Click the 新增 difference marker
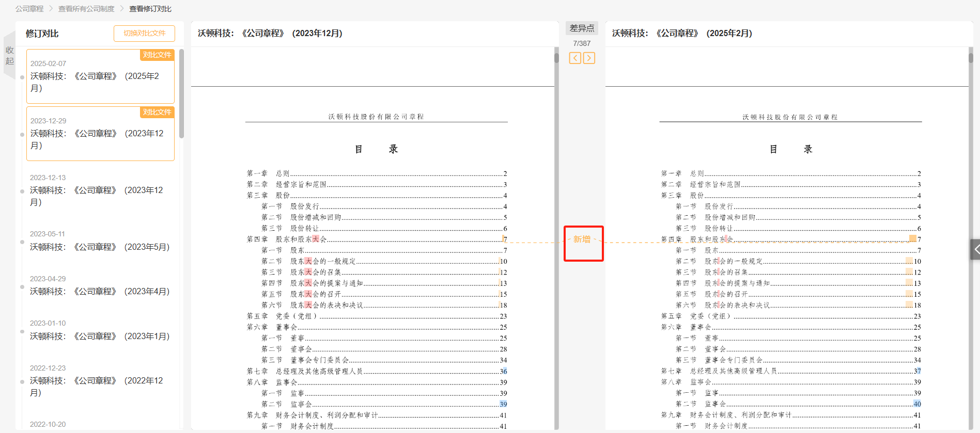Screen dimensions: 980x433 [582, 239]
